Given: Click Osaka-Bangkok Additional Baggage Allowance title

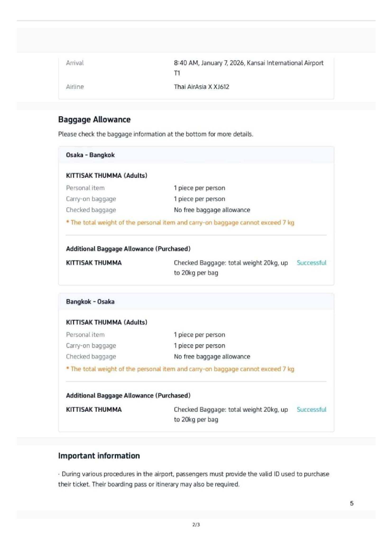Looking at the screenshot, I should coord(128,249).
